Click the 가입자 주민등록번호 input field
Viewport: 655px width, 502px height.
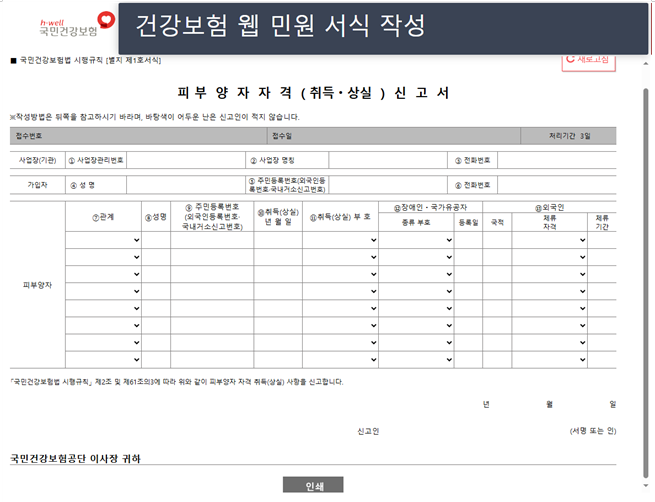click(388, 185)
